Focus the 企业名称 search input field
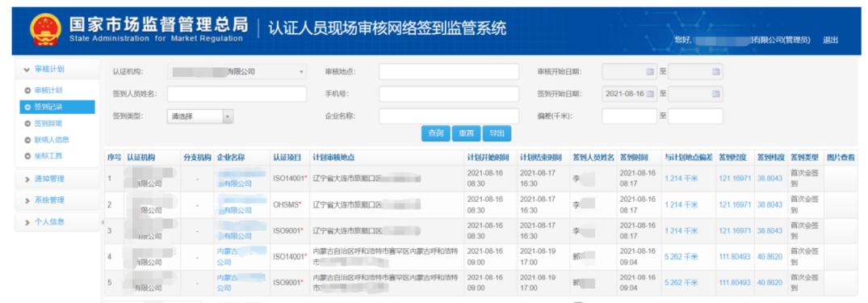The image size is (868, 303). coord(449,116)
